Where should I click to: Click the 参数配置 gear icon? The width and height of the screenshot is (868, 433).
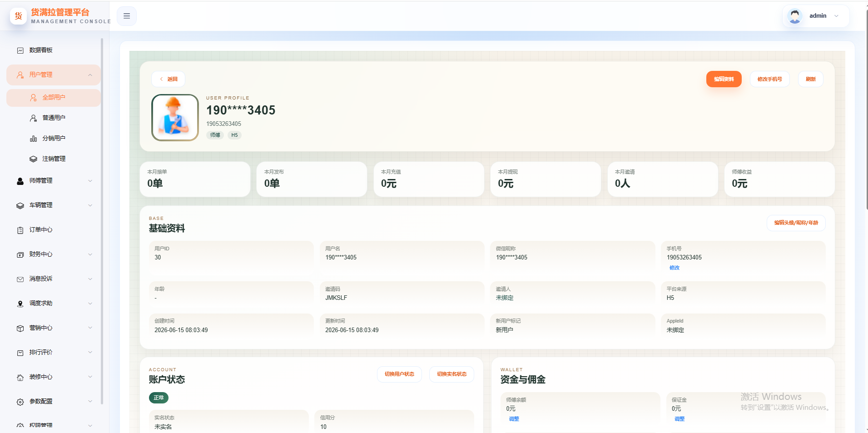click(20, 402)
